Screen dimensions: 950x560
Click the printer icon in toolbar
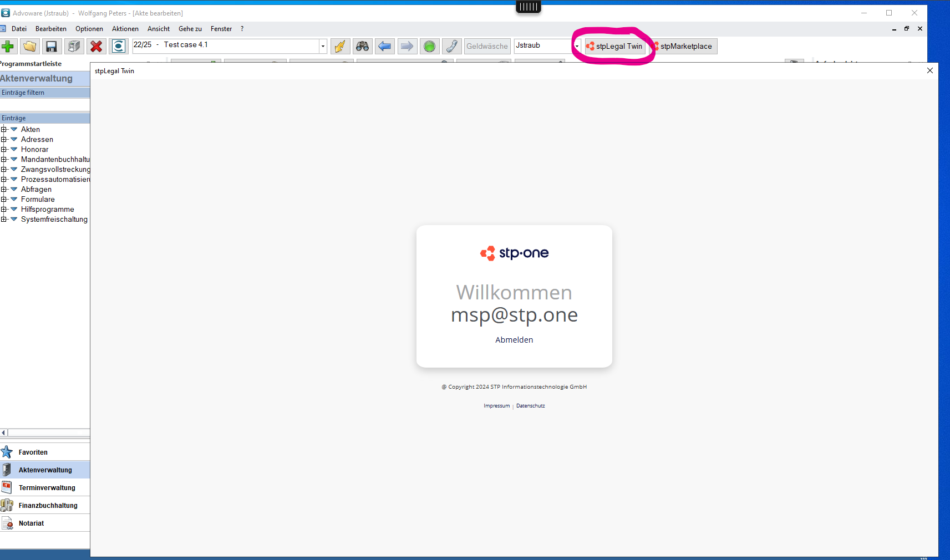(x=74, y=47)
